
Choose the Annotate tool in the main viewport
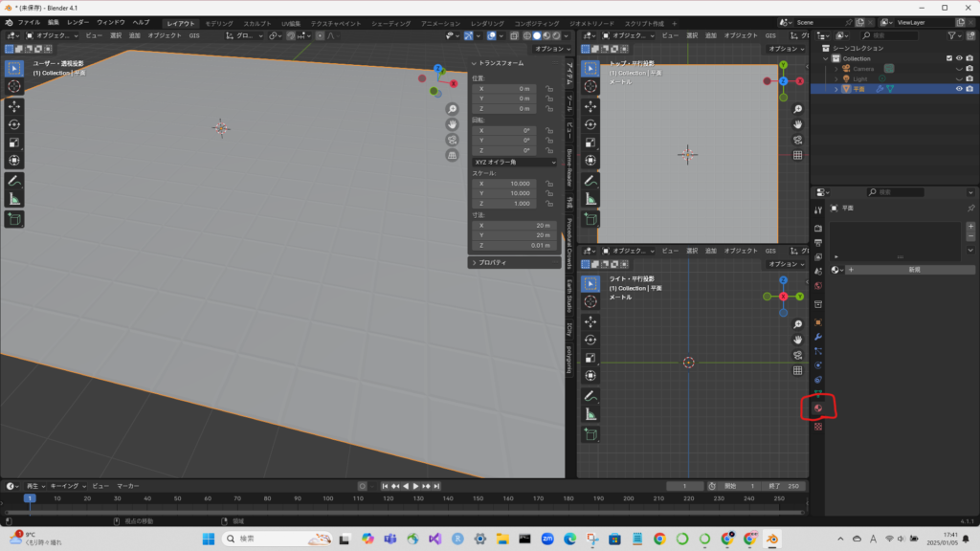pos(14,180)
